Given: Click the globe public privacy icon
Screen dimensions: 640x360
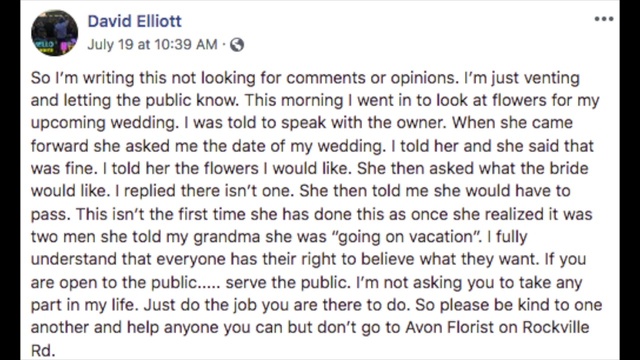Looking at the screenshot, I should tap(237, 44).
